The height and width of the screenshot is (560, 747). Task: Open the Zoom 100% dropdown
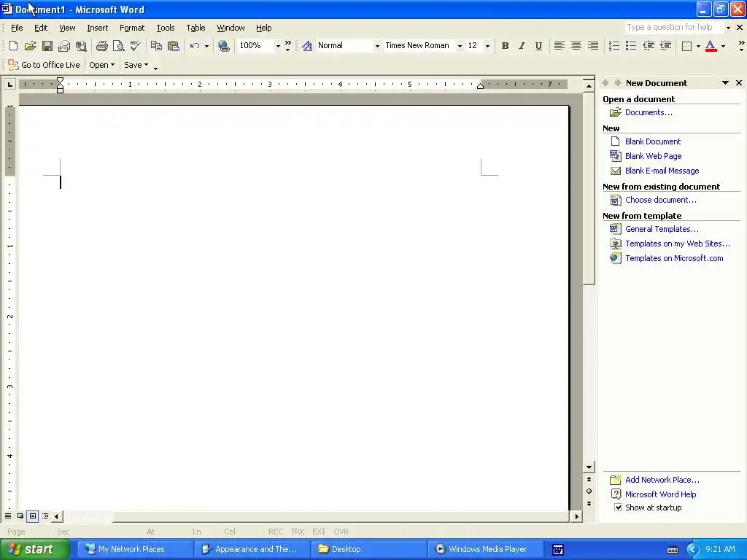278,46
